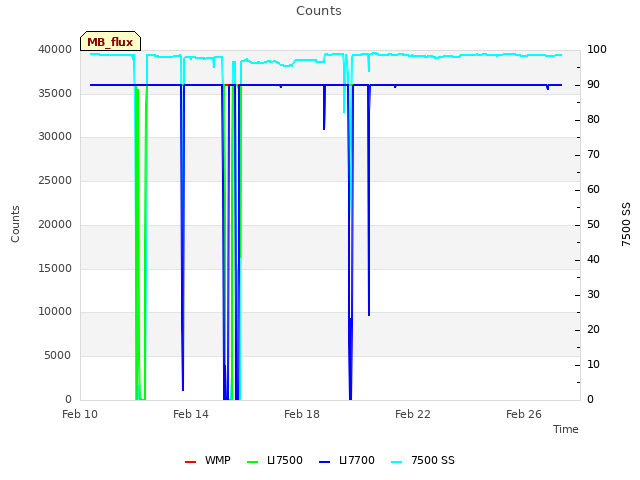Click the 'Feb 10' x-axis label
640x480 pixels.
[x=80, y=414]
